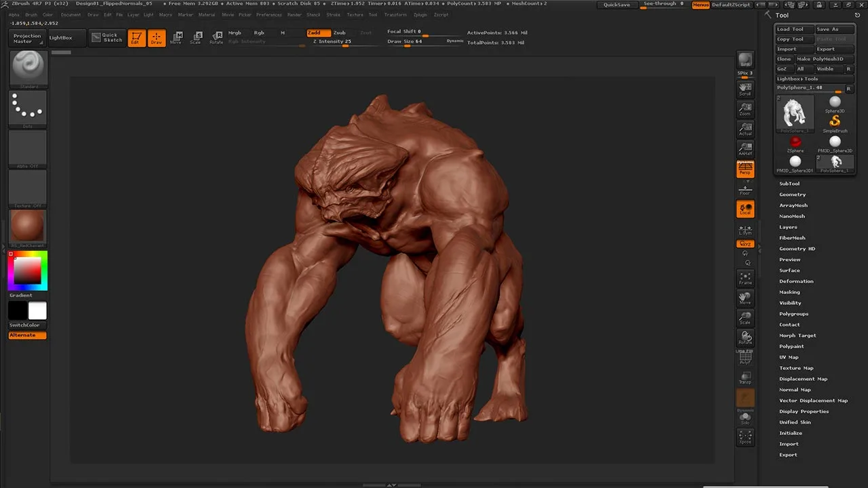This screenshot has height=488, width=868.
Task: Enable Zsub sculpting mode
Action: [339, 33]
